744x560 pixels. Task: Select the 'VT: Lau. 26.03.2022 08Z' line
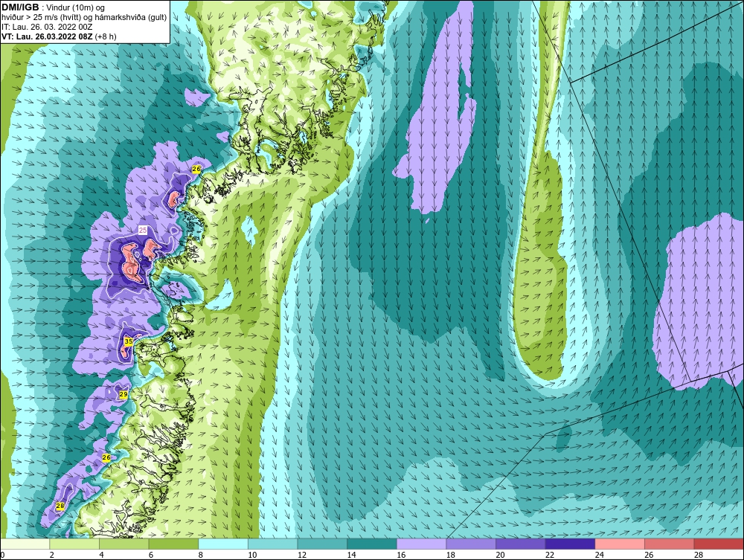[x=48, y=36]
